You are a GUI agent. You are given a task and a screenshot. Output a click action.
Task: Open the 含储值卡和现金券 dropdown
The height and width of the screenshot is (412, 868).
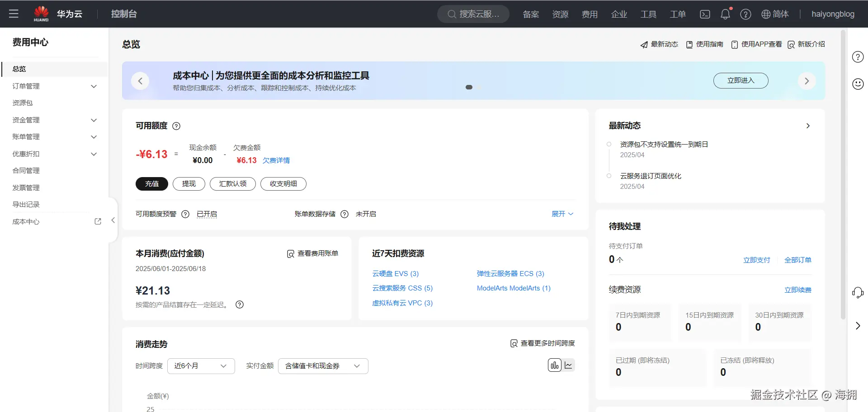coord(322,366)
